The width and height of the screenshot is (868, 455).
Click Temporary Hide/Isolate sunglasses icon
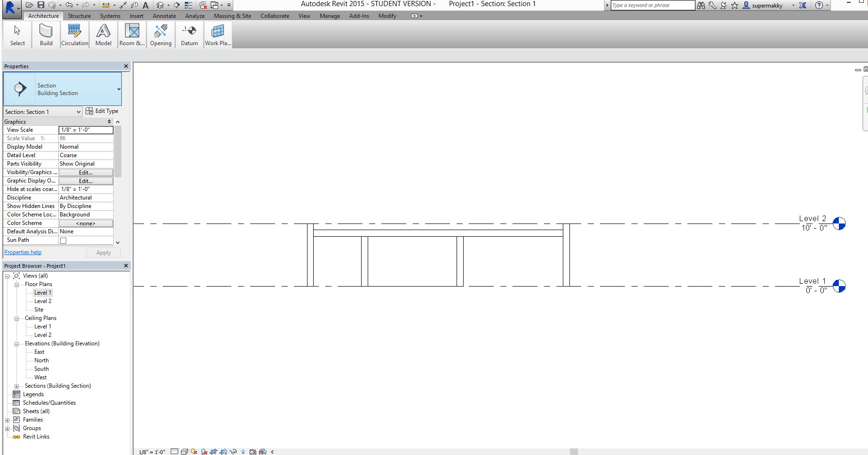233,452
